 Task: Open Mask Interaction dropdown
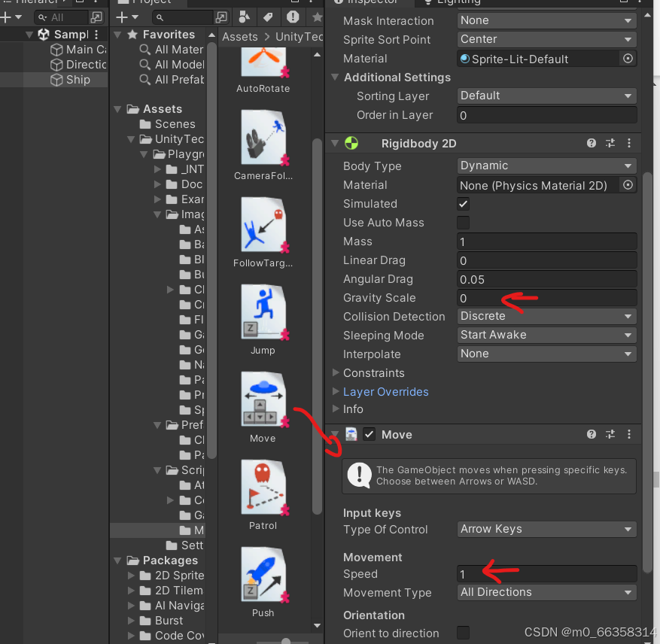[x=547, y=20]
